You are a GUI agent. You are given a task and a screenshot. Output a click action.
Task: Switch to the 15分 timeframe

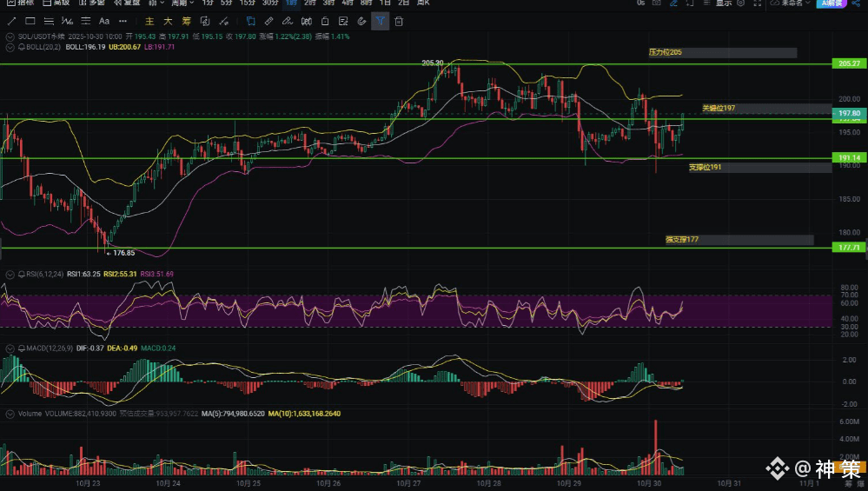248,3
